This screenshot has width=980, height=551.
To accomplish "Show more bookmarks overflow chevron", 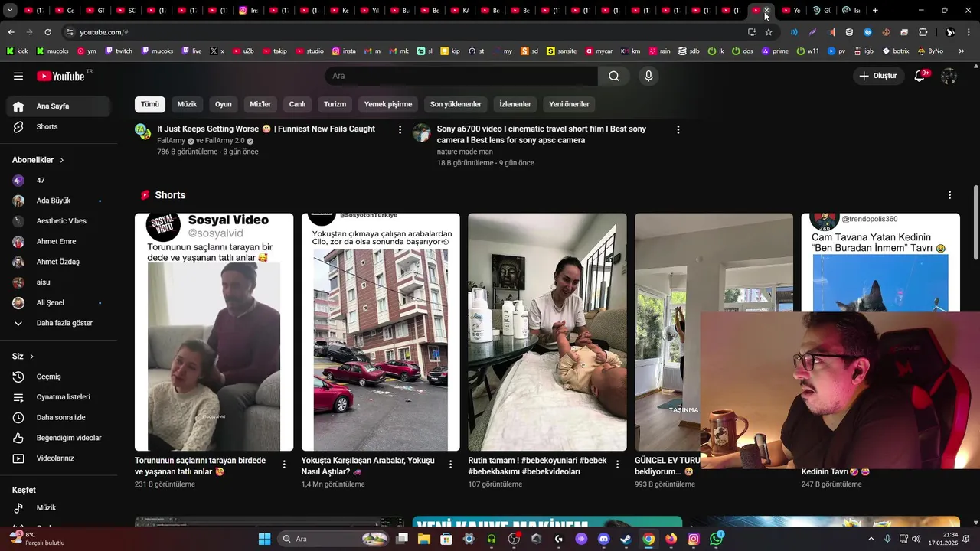I will click(962, 51).
